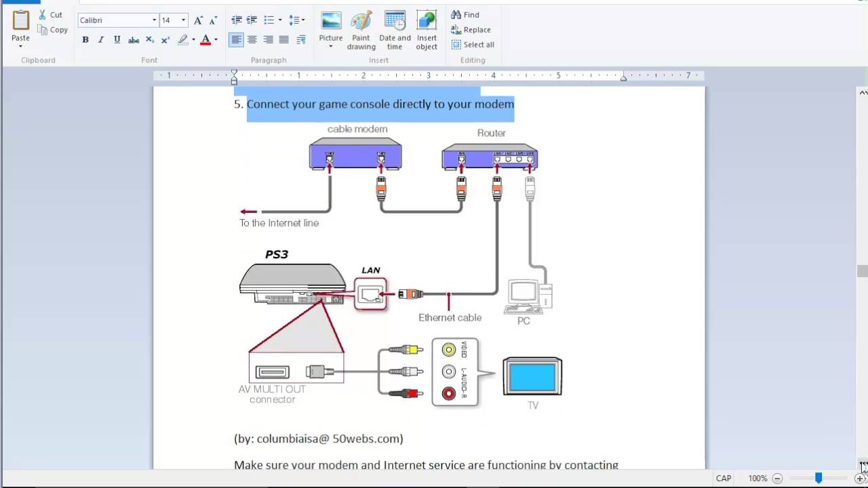Click the right indent marker on ruler
Image resolution: width=868 pixels, height=488 pixels.
coord(623,79)
